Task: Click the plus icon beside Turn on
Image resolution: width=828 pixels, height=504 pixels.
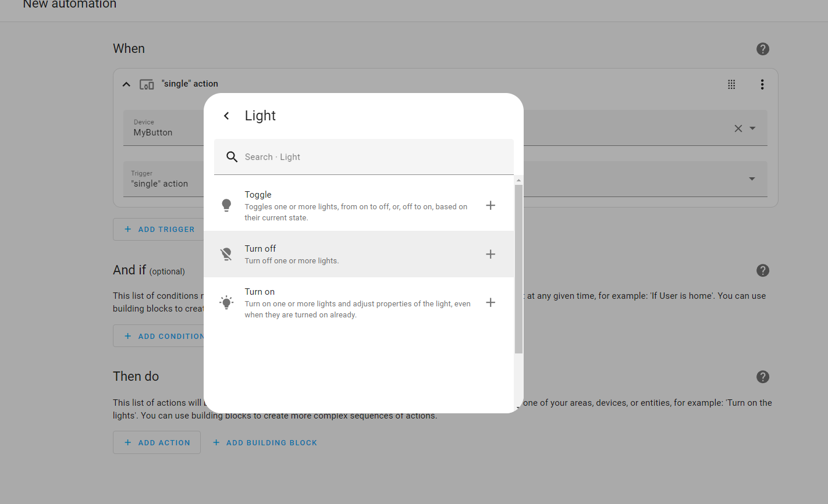Action: pos(491,302)
